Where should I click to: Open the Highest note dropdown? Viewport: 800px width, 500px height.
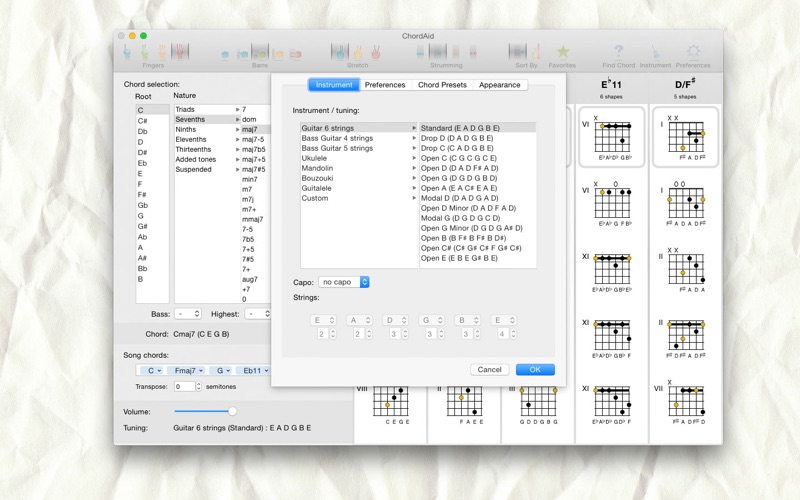coord(257,314)
